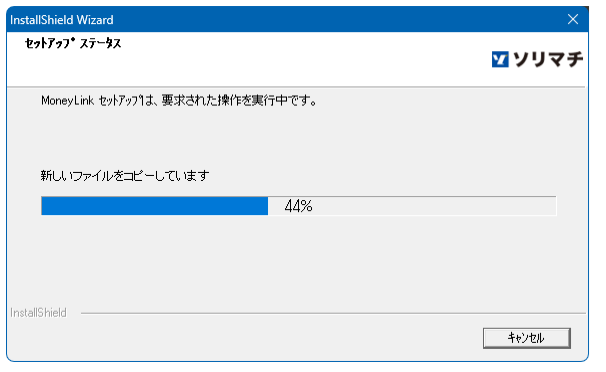Click the ソリマチ brand name text
This screenshot has height=372, width=606.
point(548,59)
